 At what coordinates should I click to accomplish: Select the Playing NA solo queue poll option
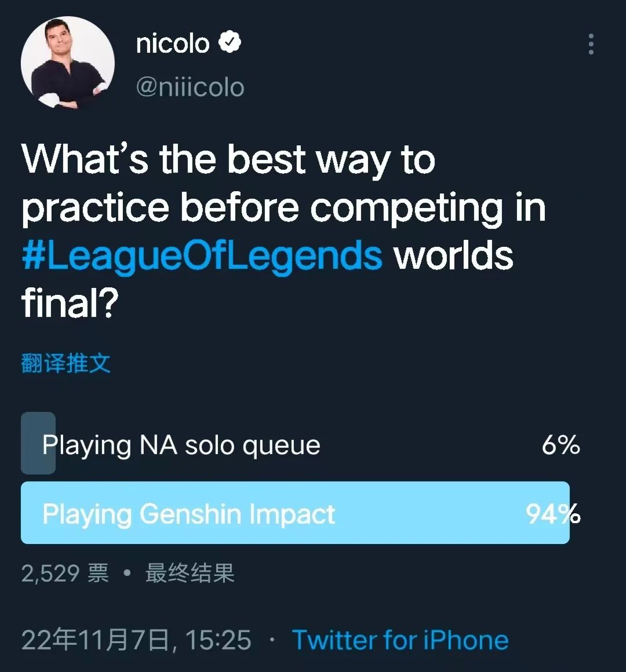coord(181,445)
